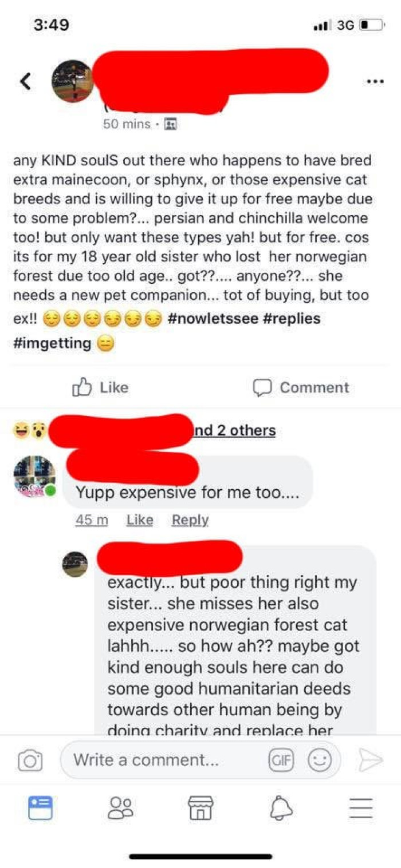The height and width of the screenshot is (868, 401).
Task: Like the comment saying 'Yupp expensive for me too'
Action: [139, 520]
